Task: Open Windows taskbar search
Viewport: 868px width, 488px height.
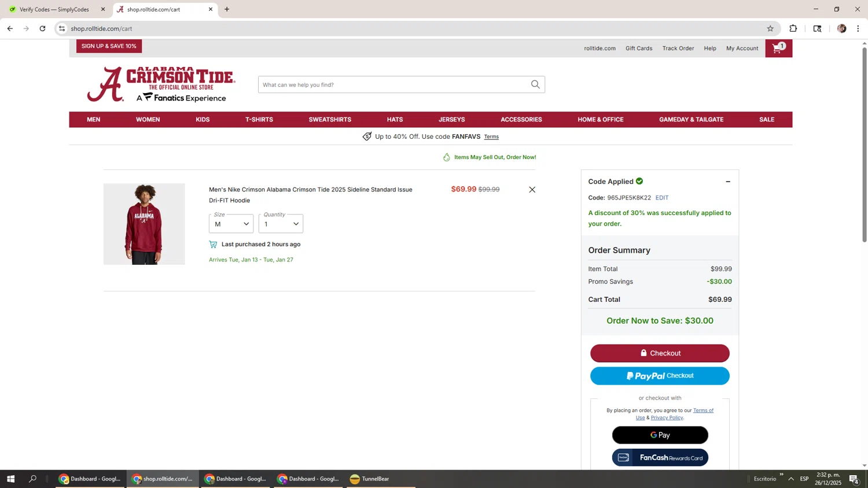Action: (32, 479)
